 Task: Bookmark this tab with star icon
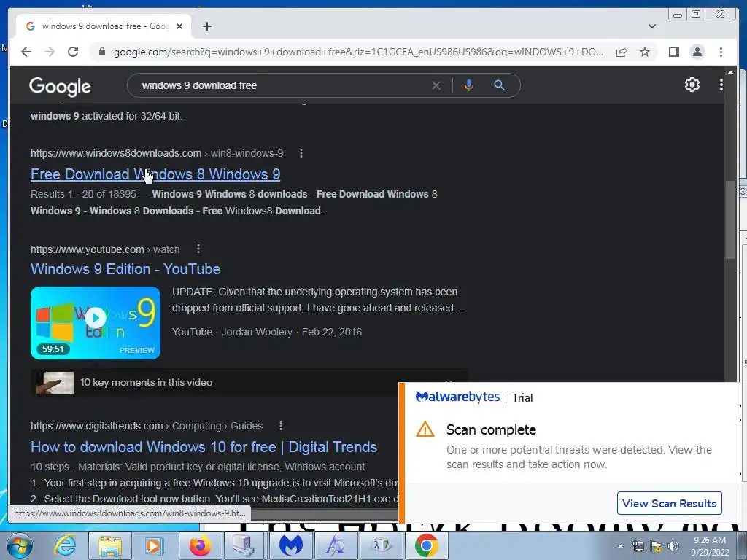click(645, 52)
